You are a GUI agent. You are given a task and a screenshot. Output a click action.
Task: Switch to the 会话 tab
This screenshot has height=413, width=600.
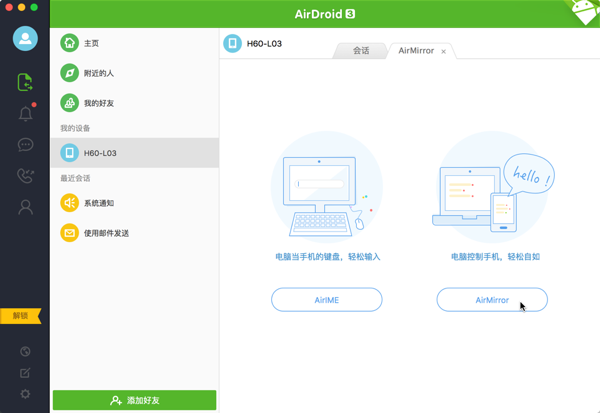click(x=360, y=51)
